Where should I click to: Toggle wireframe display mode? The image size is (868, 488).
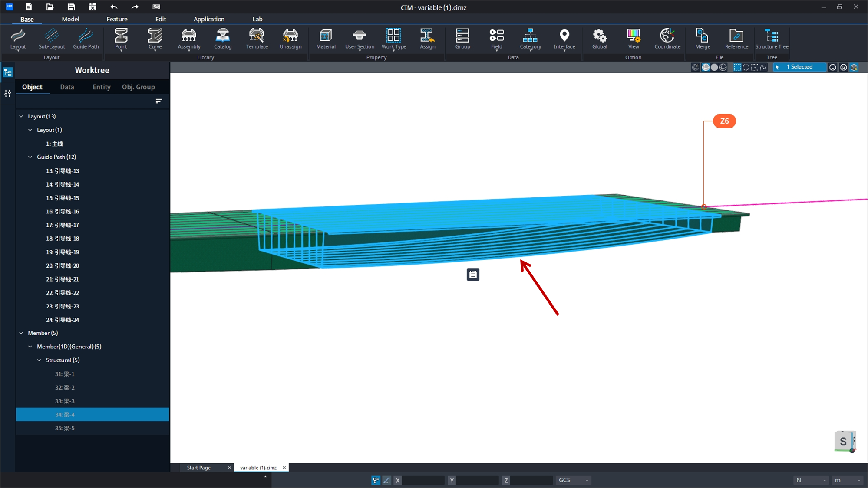coord(723,67)
